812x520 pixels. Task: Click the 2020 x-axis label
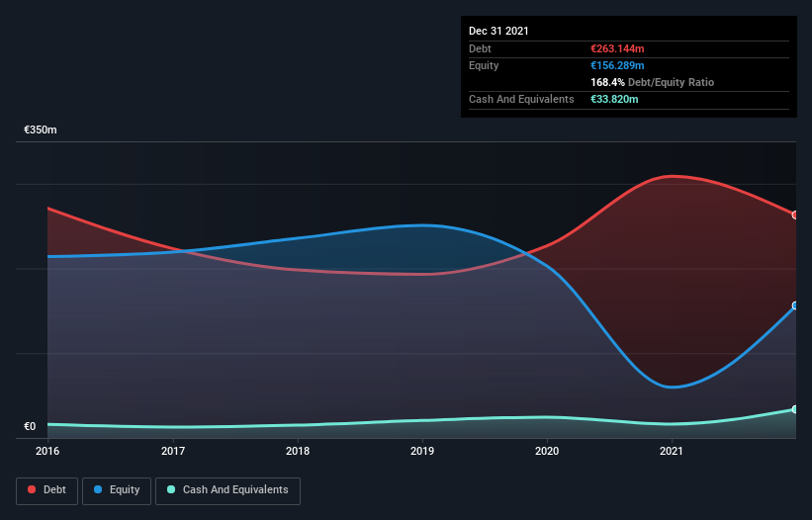click(x=547, y=451)
